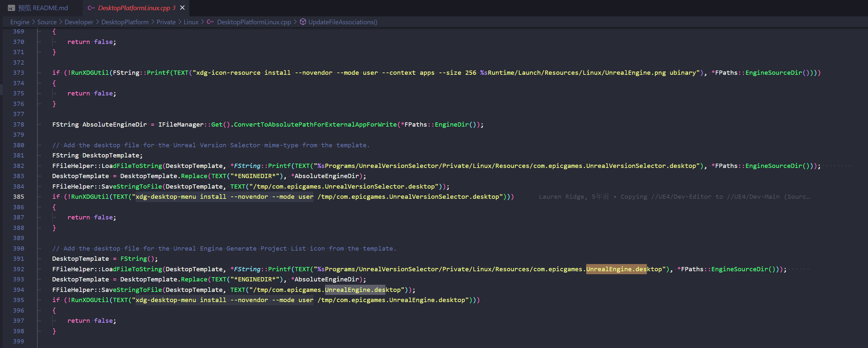Click the preview icon on README.md tab
Screen dimensions: 868x348
(11, 8)
